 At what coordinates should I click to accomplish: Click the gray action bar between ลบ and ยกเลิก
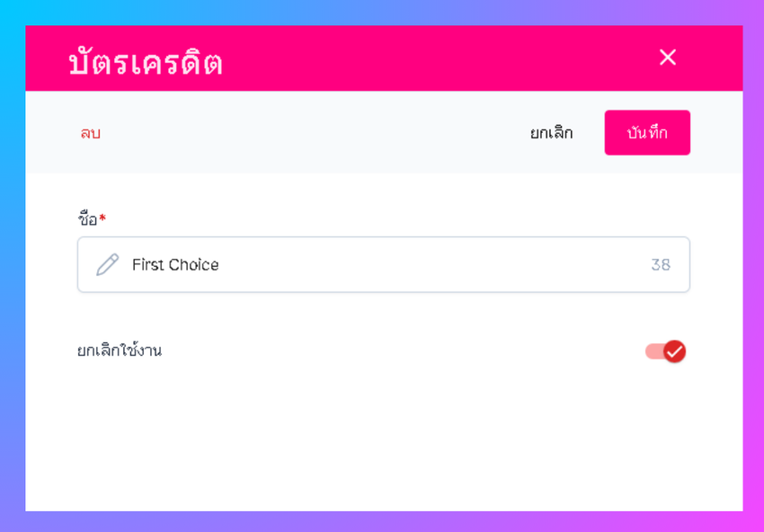pos(315,133)
